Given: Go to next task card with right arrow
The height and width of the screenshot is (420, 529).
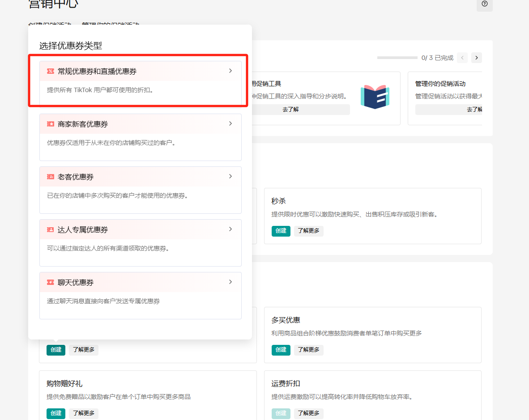Looking at the screenshot, I should 476,58.
